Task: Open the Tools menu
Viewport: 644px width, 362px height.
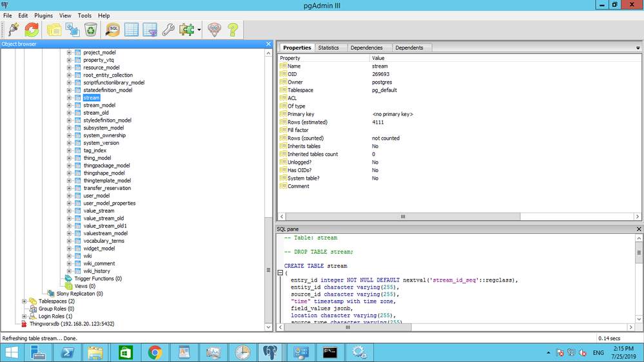Action: pyautogui.click(x=84, y=15)
